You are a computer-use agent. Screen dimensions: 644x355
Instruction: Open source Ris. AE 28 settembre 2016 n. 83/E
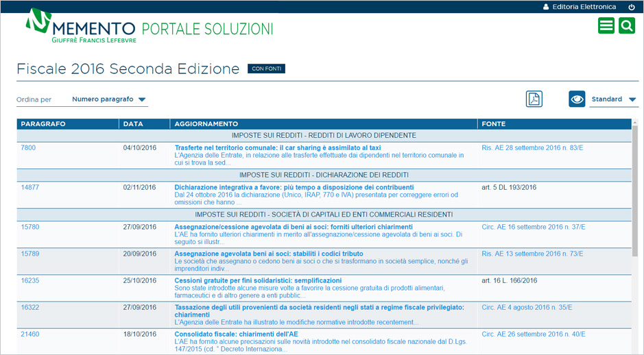pyautogui.click(x=532, y=148)
